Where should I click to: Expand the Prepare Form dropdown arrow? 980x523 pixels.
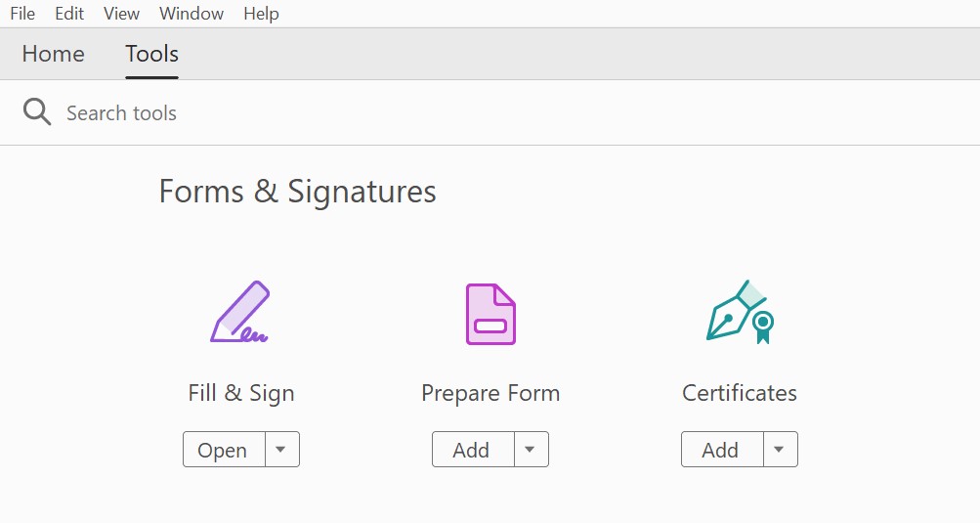point(530,450)
